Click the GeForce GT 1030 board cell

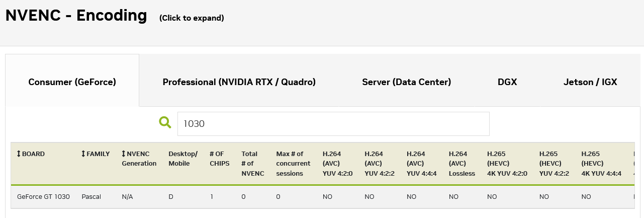coord(43,196)
